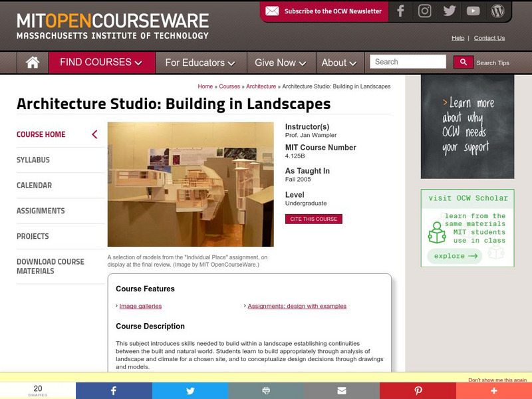Expand the About dropdown
The image size is (532, 399).
click(339, 63)
